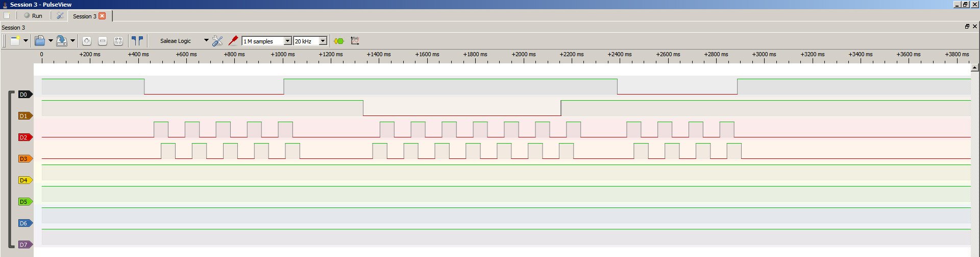Toggle the cursors display

[x=137, y=41]
